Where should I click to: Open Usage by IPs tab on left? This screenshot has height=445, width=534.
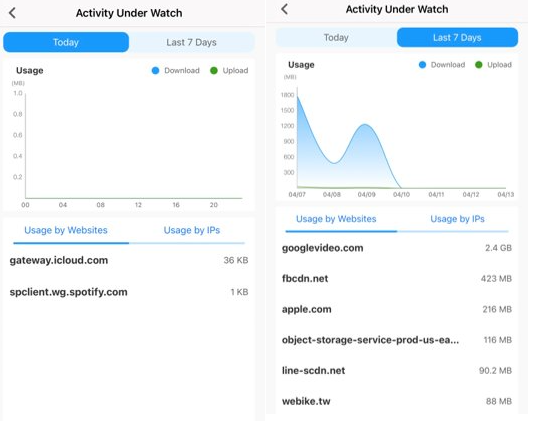tap(192, 231)
